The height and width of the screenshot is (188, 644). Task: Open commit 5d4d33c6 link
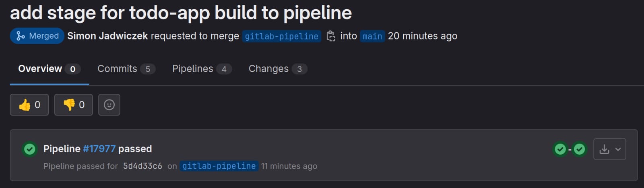click(142, 166)
